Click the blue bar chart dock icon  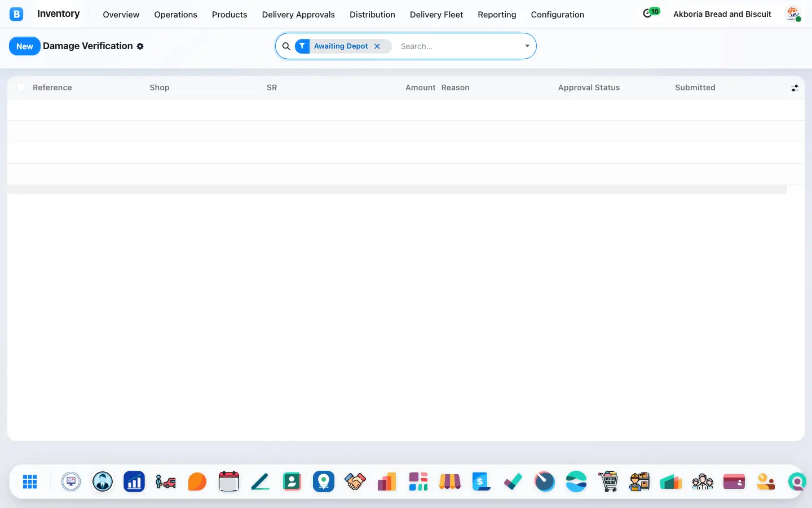pyautogui.click(x=134, y=481)
